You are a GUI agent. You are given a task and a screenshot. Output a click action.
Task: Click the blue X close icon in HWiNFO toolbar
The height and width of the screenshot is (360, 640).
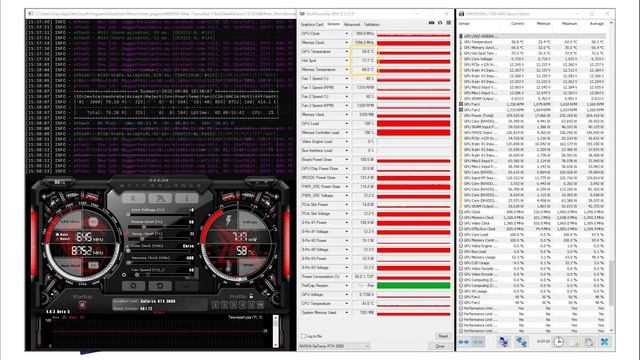pyautogui.click(x=605, y=342)
